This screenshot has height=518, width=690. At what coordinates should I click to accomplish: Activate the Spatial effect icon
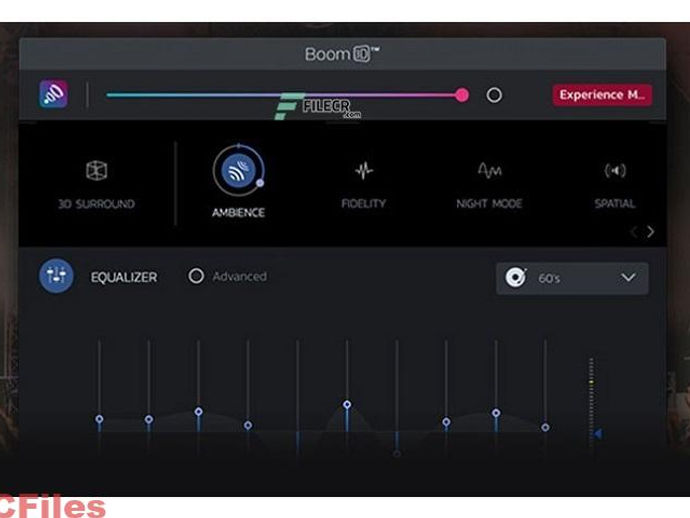click(615, 170)
